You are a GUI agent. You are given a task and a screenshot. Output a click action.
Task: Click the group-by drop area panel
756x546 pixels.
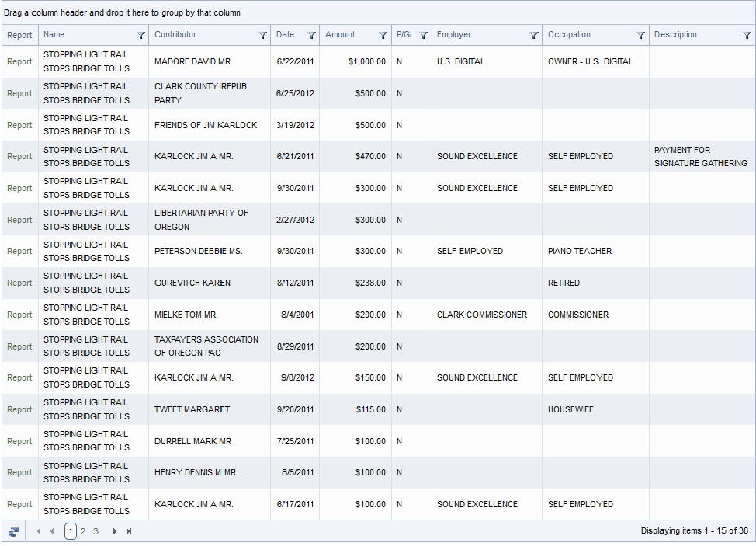378,12
